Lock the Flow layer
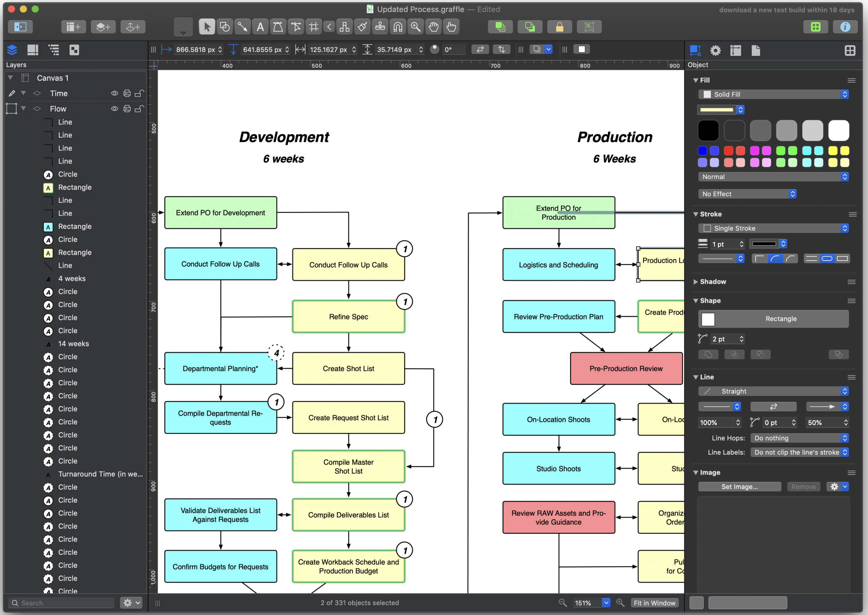 (x=140, y=109)
